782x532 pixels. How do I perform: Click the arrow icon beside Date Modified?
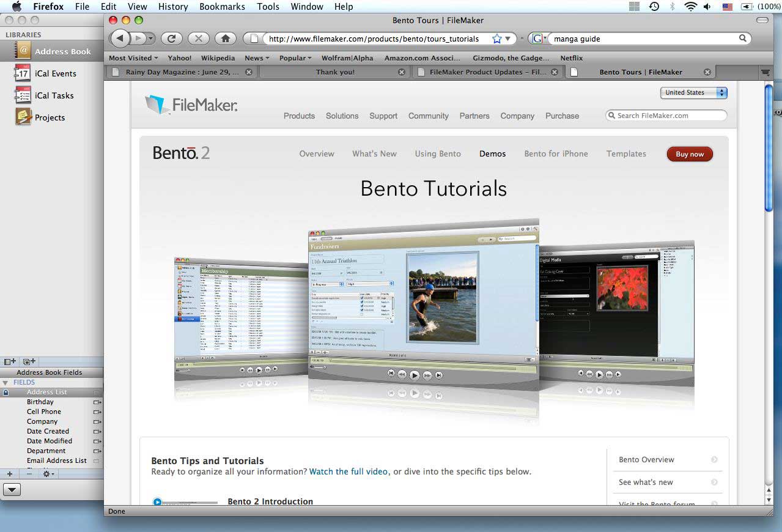[97, 441]
